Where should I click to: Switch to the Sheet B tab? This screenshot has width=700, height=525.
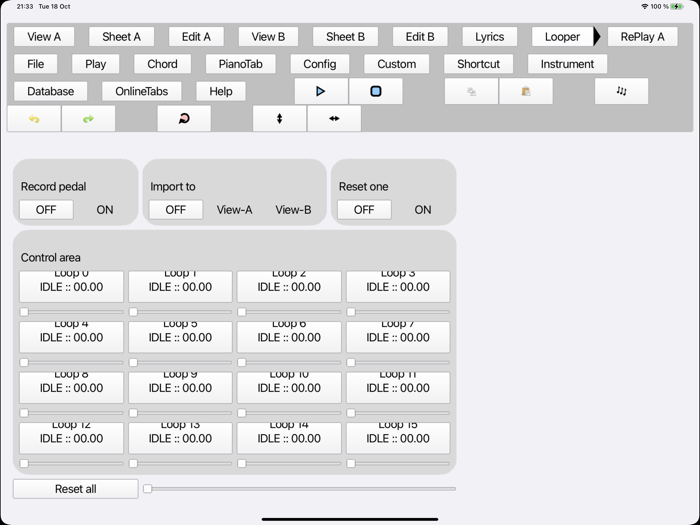tap(346, 37)
